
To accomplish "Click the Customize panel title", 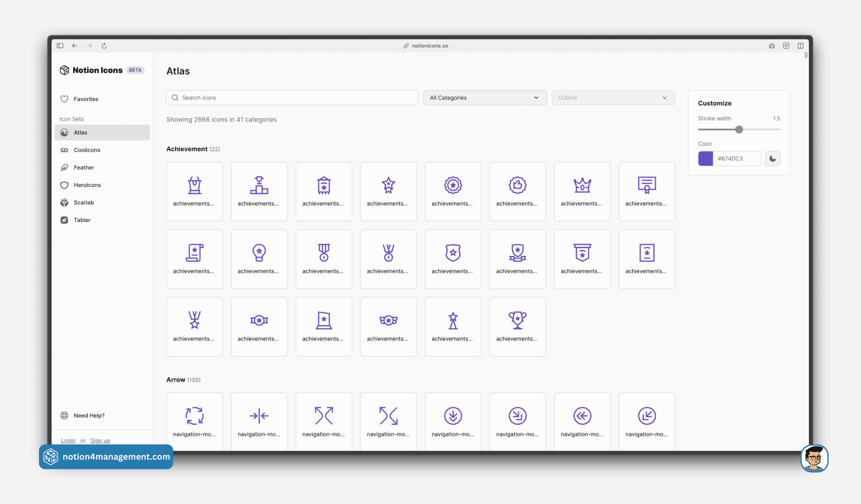I will [715, 103].
